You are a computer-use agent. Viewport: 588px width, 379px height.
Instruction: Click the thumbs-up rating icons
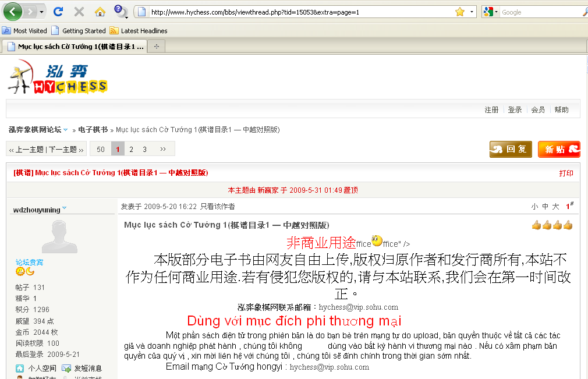(x=552, y=225)
